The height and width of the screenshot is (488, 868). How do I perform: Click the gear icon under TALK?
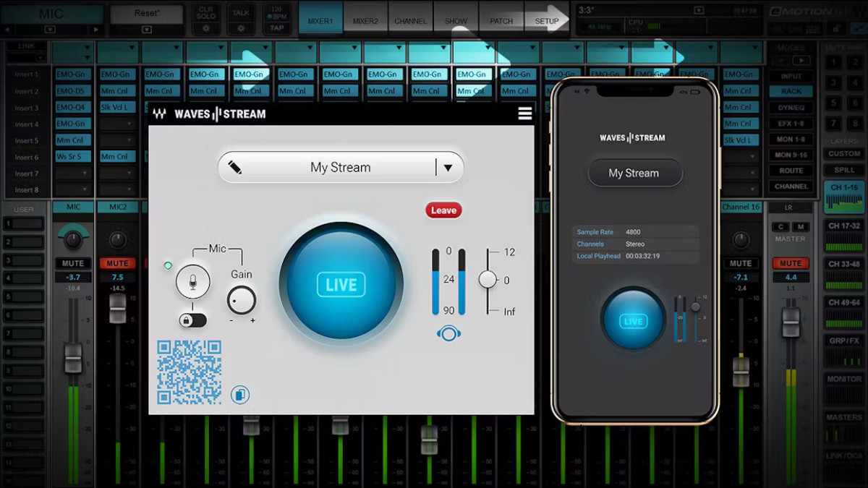pyautogui.click(x=241, y=28)
